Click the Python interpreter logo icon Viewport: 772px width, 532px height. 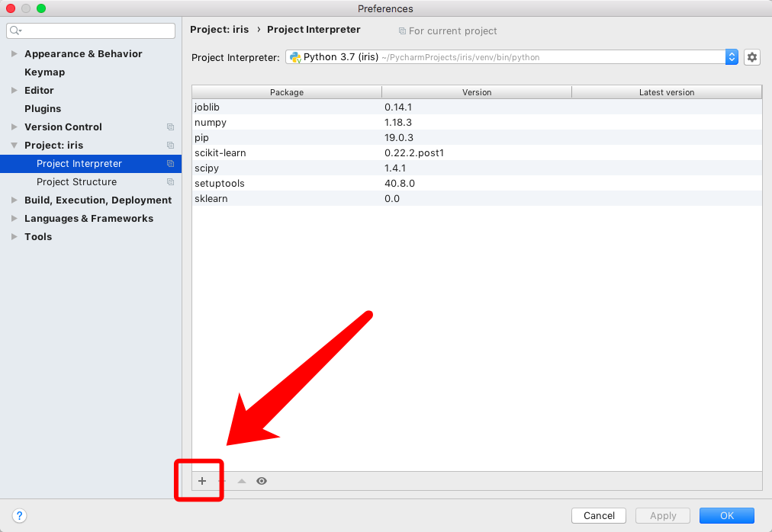click(295, 57)
